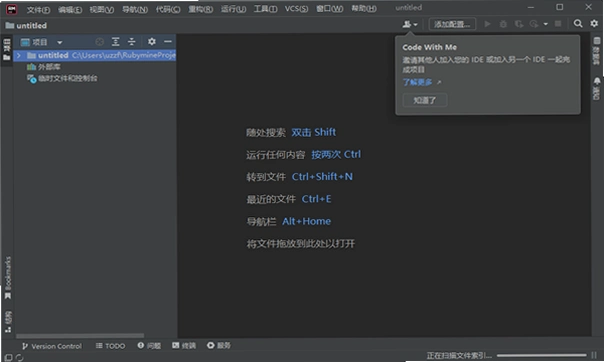
Task: Click the 了解更多 link in popup
Action: tap(418, 82)
